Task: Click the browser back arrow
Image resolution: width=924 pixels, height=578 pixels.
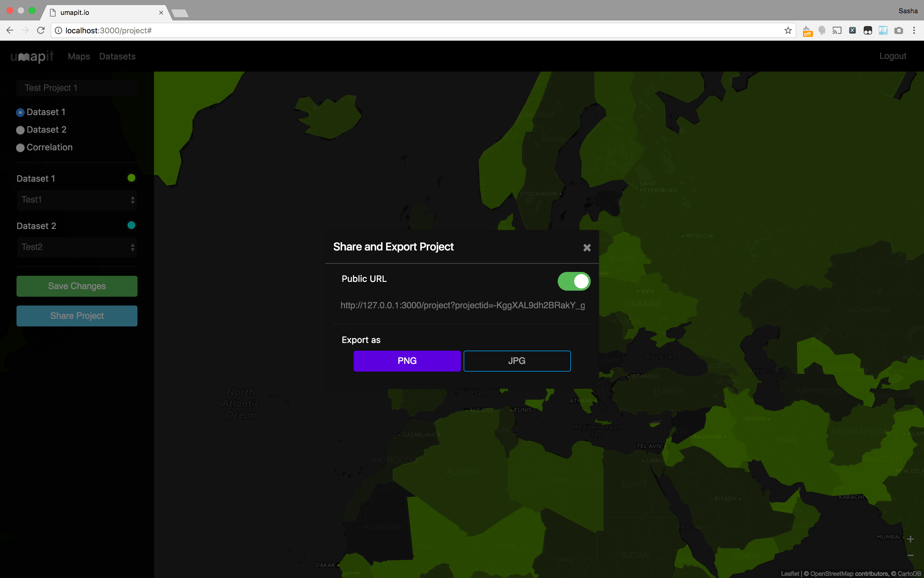Action: click(x=10, y=31)
